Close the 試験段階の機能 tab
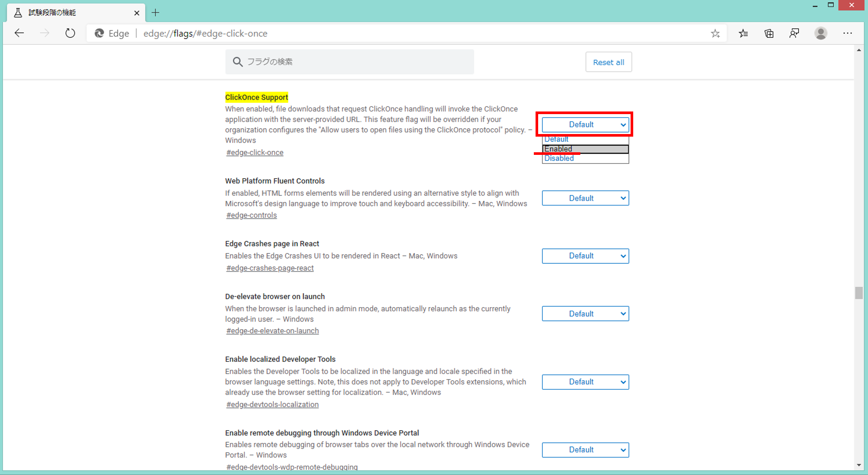Viewport: 868px width, 475px height. (137, 13)
